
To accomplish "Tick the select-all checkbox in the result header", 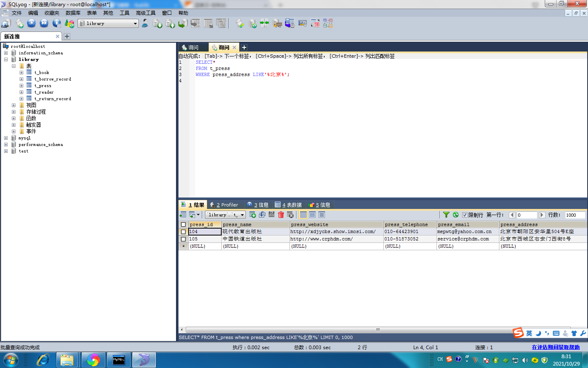I will pyautogui.click(x=183, y=224).
